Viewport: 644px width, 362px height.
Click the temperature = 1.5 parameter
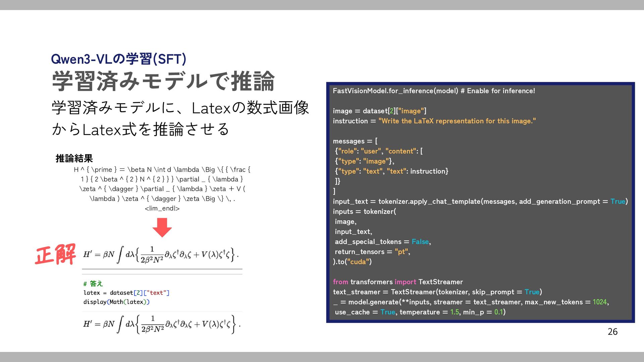click(429, 312)
